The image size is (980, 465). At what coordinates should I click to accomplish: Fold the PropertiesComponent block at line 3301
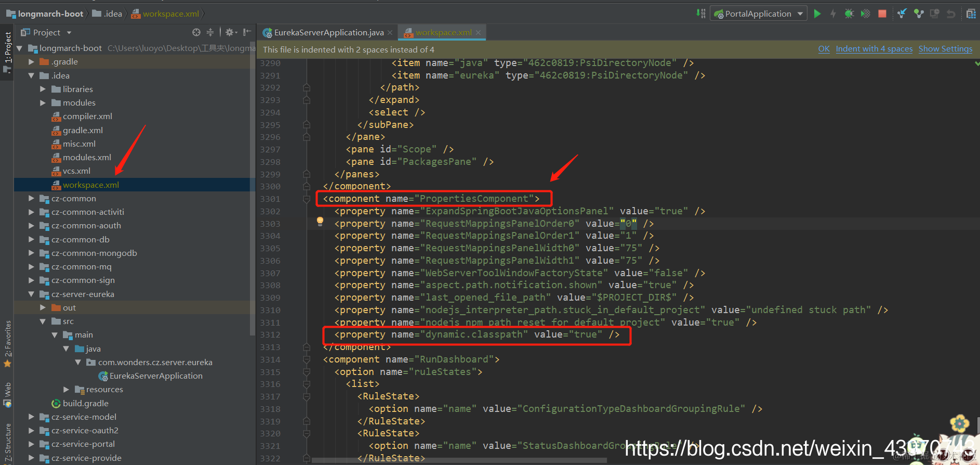point(307,199)
